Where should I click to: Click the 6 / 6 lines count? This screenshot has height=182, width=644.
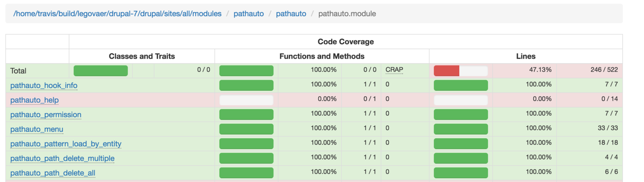611,172
